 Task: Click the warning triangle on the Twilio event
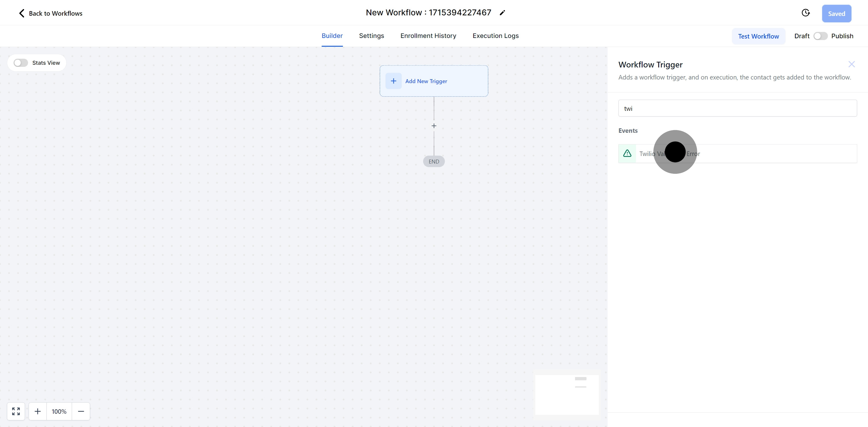tap(627, 153)
